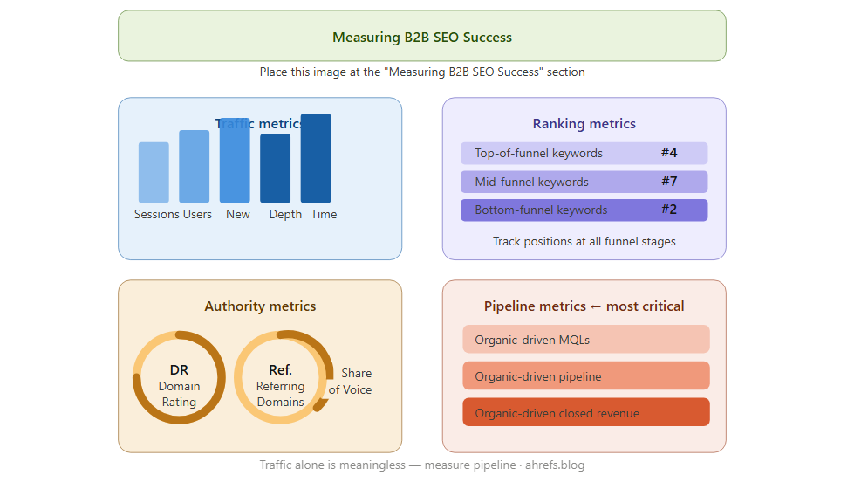Click the Share of Voice label
868x489 pixels.
tap(351, 382)
